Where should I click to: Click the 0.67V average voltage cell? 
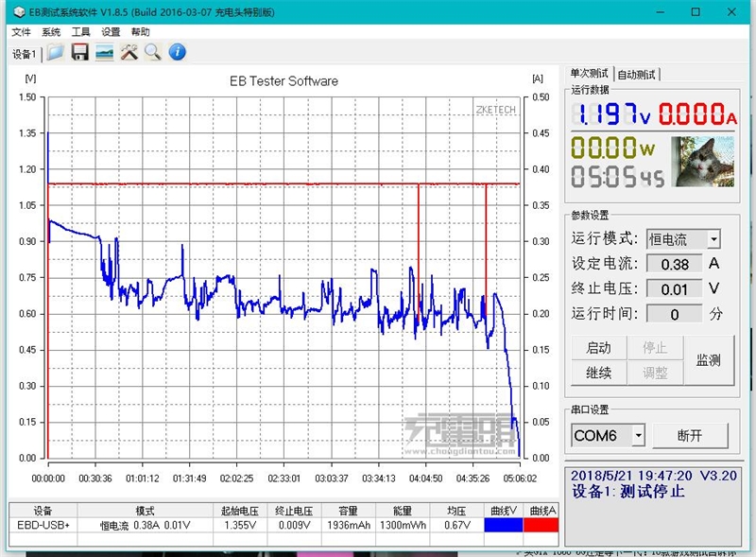tap(456, 525)
